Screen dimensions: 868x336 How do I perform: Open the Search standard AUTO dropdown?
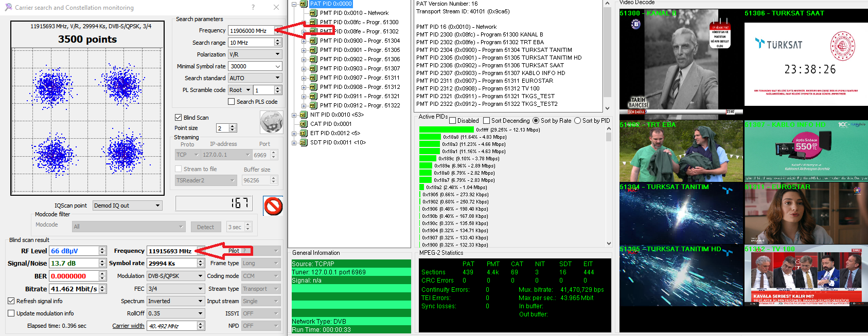[255, 78]
